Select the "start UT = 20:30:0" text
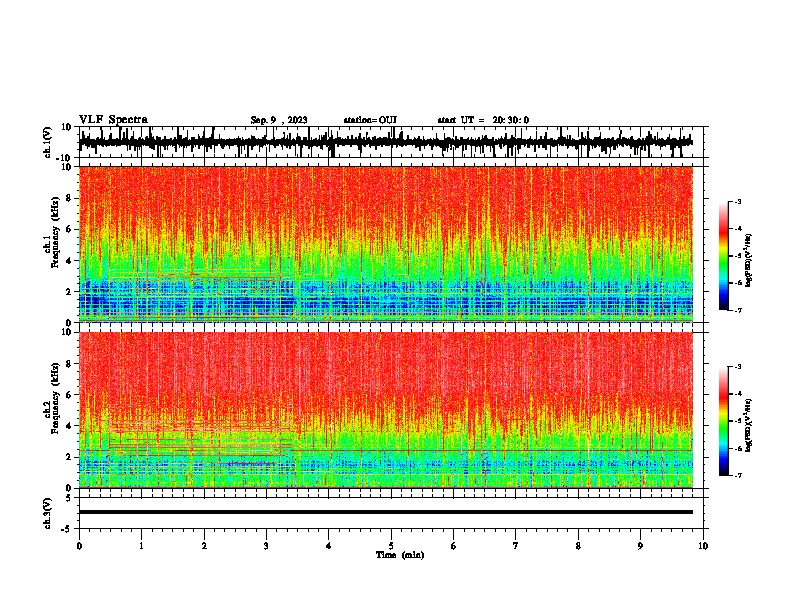The height and width of the screenshot is (612, 792). click(483, 120)
